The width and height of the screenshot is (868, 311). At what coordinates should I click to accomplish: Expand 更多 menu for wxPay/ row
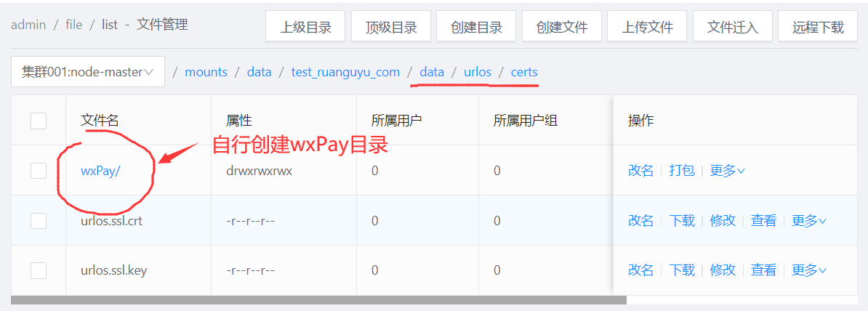728,171
